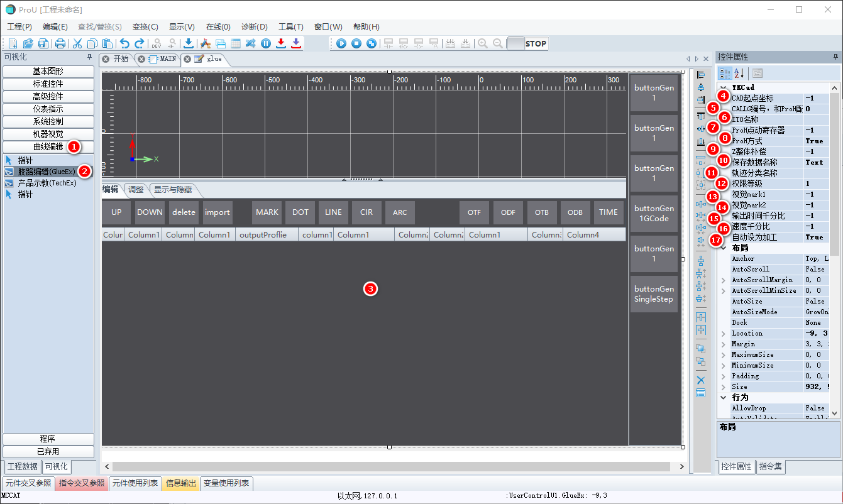Image resolution: width=843 pixels, height=504 pixels.
Task: Click the buttonGen SingleStep button
Action: [654, 294]
